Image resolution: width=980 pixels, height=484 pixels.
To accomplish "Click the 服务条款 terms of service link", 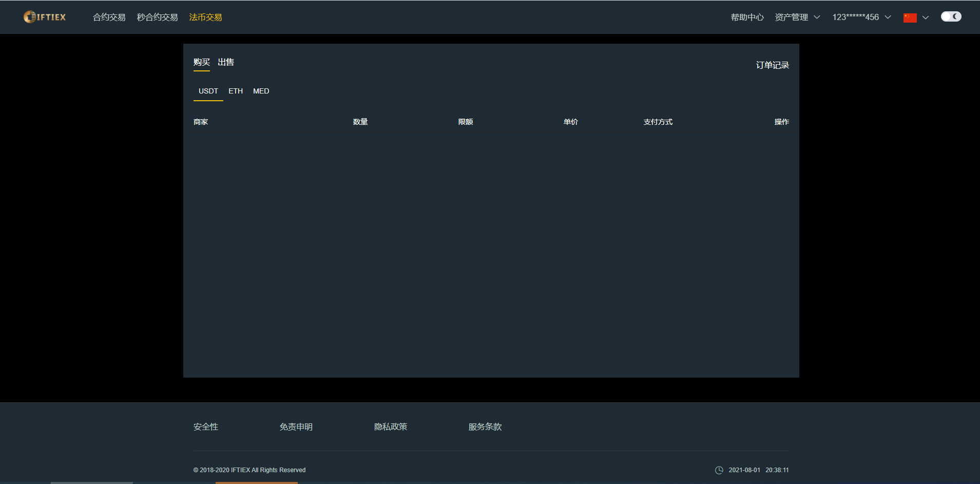I will pos(485,427).
